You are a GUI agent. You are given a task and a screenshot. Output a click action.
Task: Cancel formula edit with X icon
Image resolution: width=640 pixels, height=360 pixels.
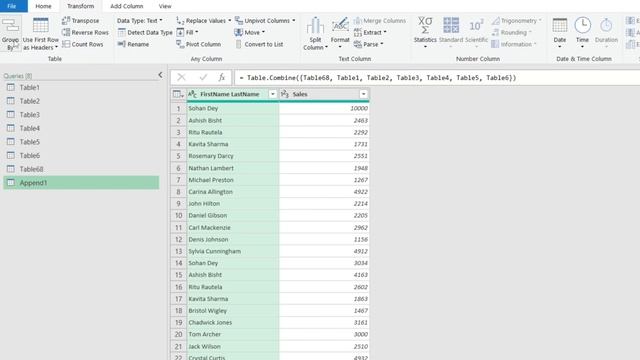182,78
